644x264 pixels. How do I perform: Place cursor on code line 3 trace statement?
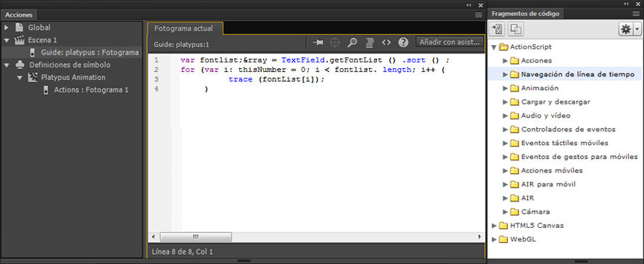click(276, 79)
